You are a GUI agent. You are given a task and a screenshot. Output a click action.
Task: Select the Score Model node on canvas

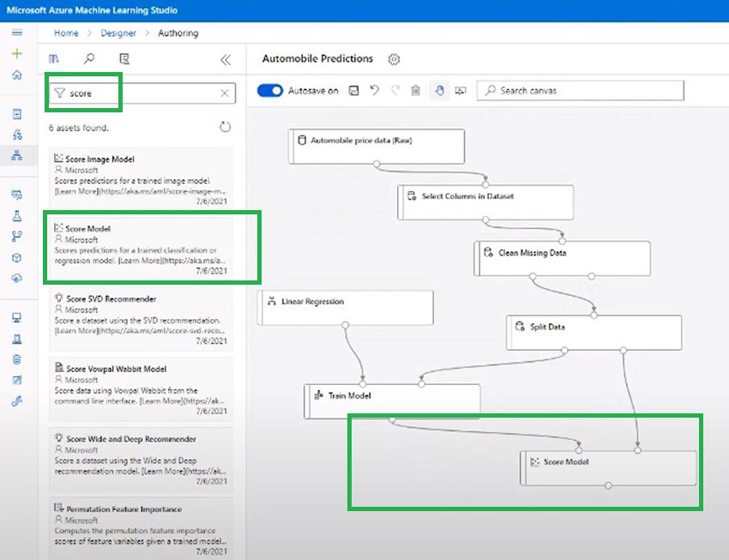[608, 468]
